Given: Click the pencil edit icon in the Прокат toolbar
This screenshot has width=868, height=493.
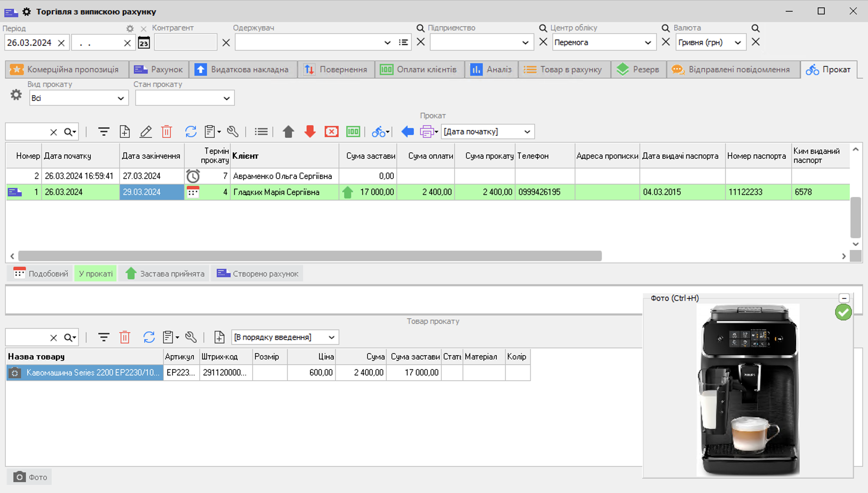Looking at the screenshot, I should coord(146,132).
